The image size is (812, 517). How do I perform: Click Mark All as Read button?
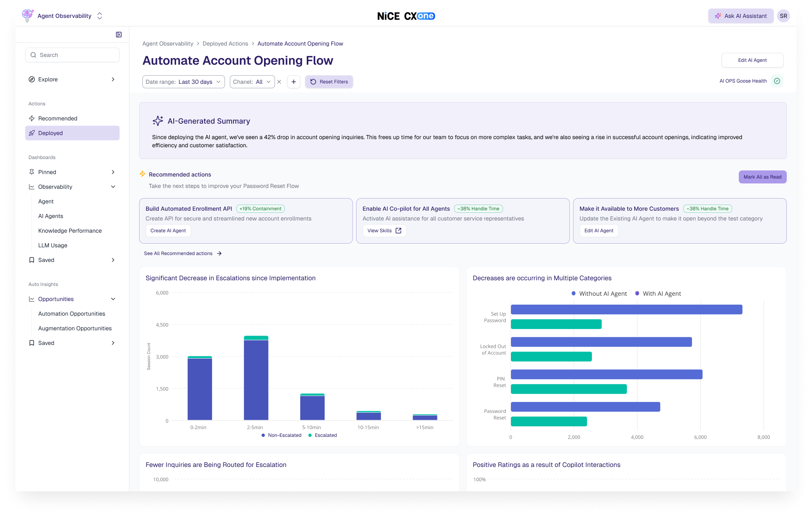[x=762, y=177]
